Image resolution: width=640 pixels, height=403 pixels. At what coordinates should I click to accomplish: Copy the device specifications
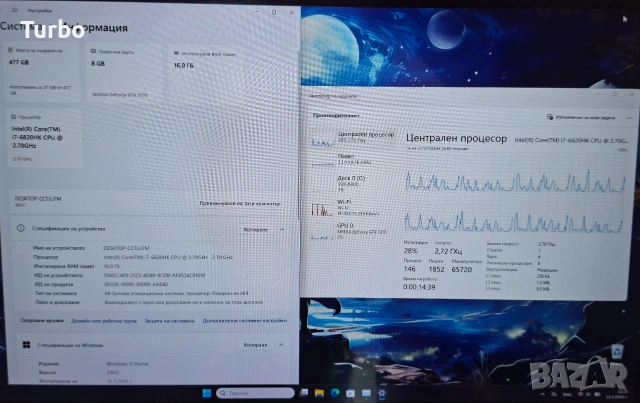tap(256, 229)
